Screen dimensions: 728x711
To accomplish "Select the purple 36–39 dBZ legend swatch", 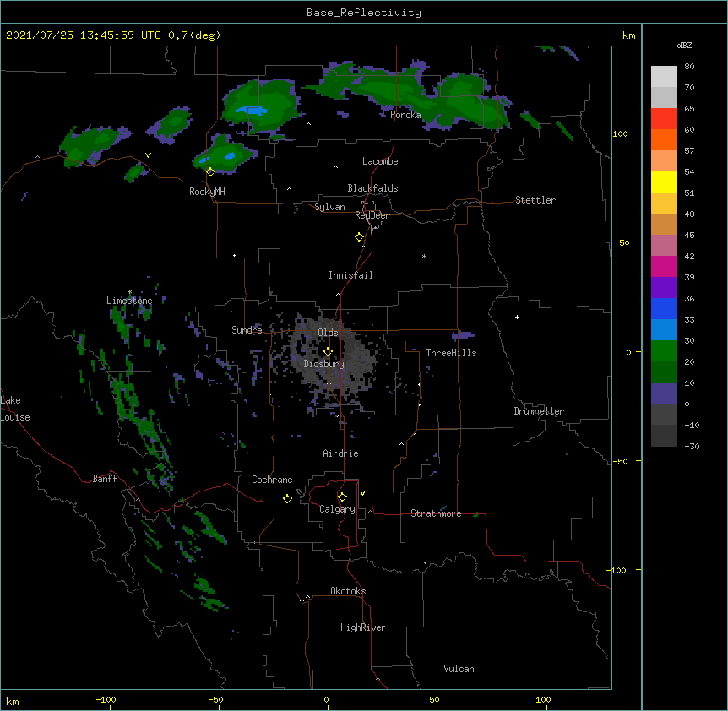I will pos(664,288).
